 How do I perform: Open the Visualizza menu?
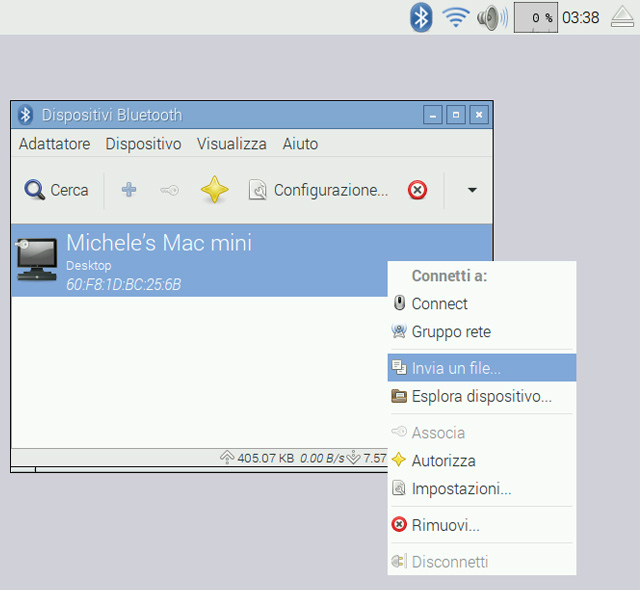[x=231, y=144]
